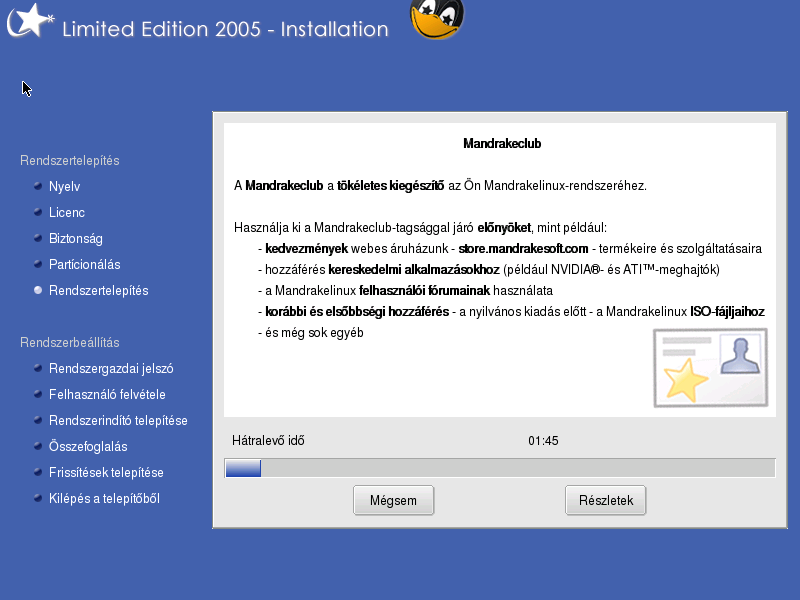Select Rendszergazdai jelszó step
Image resolution: width=800 pixels, height=600 pixels.
pos(111,368)
